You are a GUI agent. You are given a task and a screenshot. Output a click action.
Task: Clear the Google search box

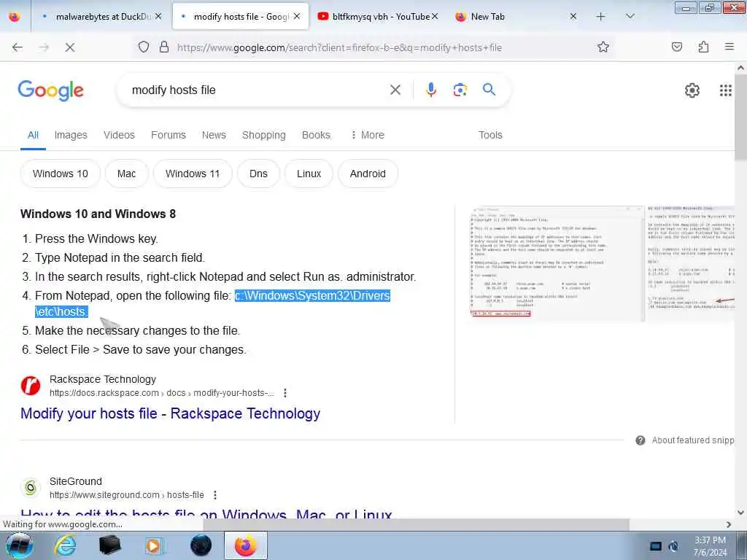395,90
